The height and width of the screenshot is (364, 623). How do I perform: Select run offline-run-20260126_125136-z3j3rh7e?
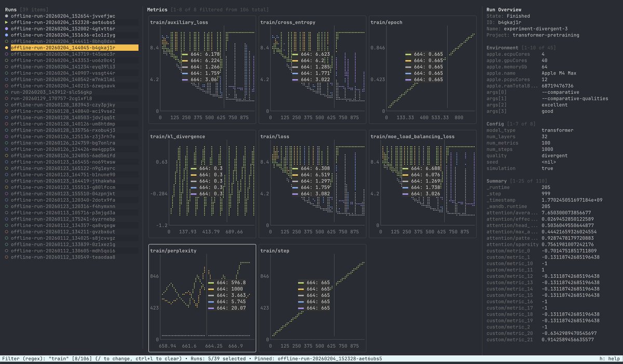coord(71,136)
